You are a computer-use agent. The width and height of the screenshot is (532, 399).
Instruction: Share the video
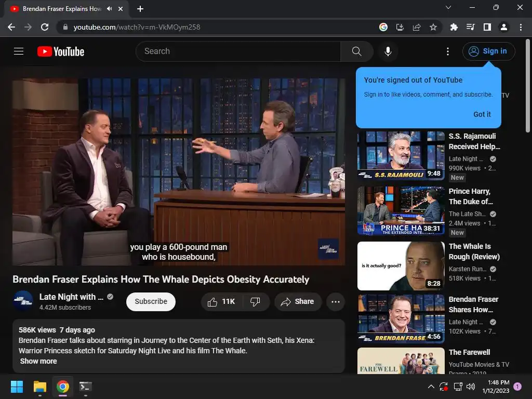298,302
